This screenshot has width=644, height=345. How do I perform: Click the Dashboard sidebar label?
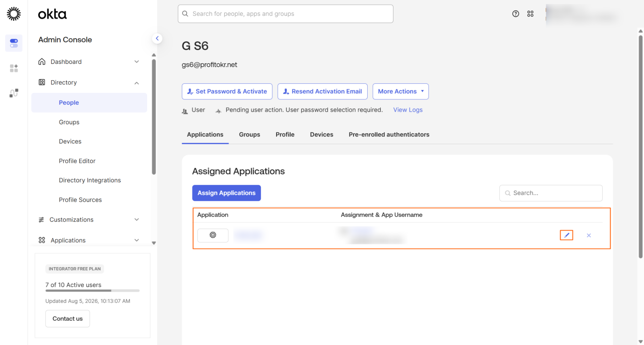(66, 62)
